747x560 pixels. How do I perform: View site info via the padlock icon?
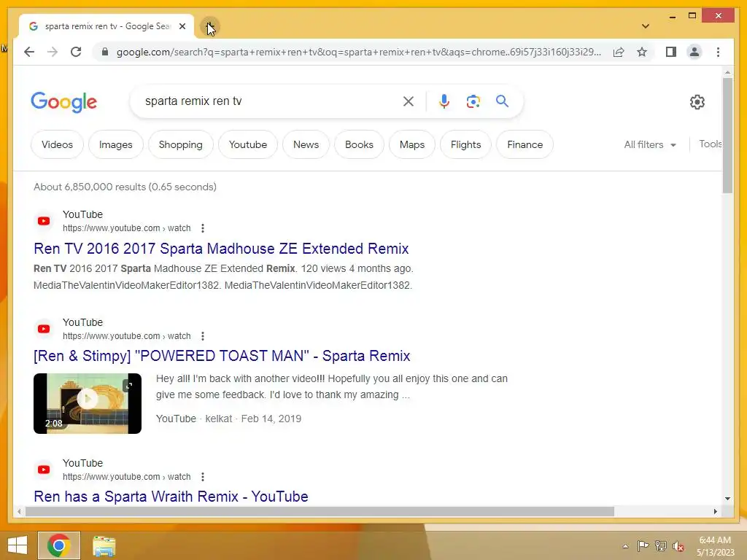[x=105, y=52]
